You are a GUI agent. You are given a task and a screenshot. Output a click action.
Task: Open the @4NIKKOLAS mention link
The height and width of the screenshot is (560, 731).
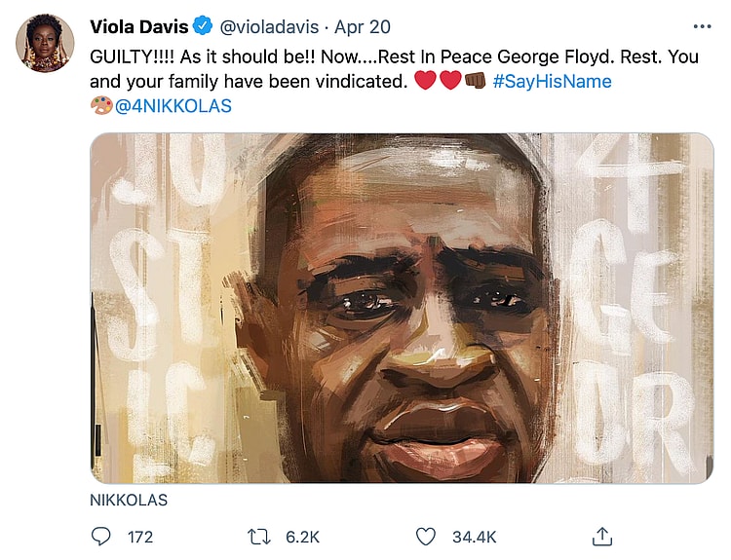pos(173,106)
